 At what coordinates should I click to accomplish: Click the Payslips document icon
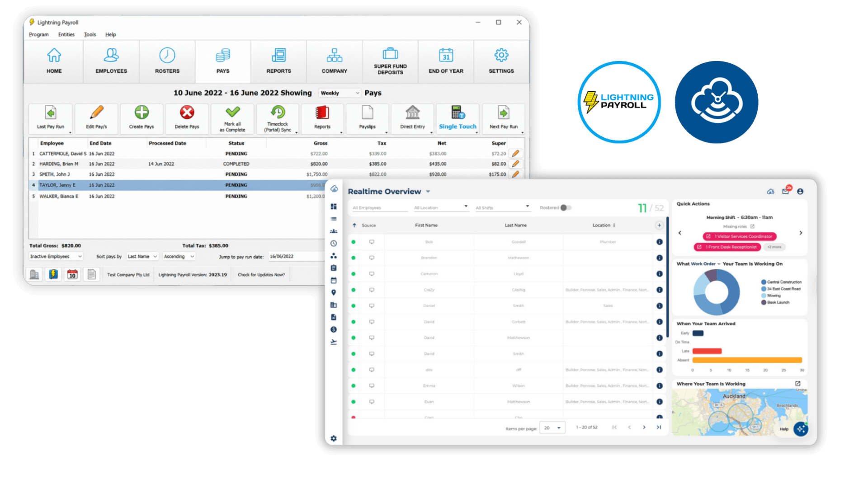[x=368, y=112]
